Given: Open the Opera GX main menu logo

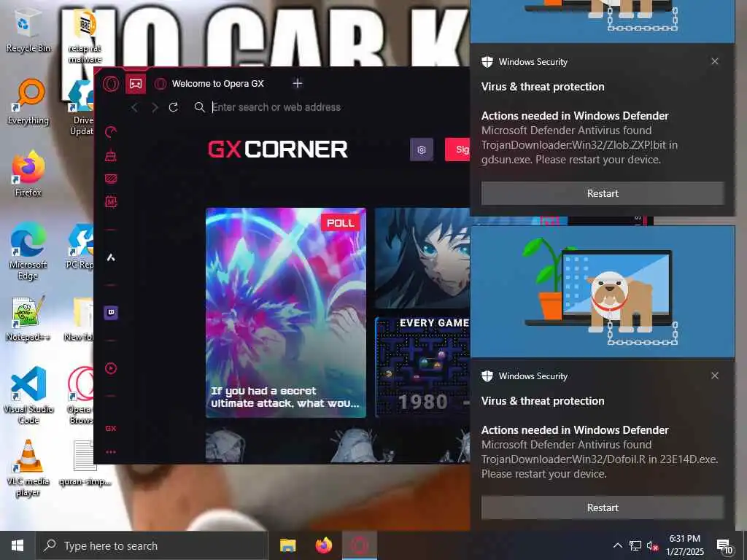Looking at the screenshot, I should [111, 84].
